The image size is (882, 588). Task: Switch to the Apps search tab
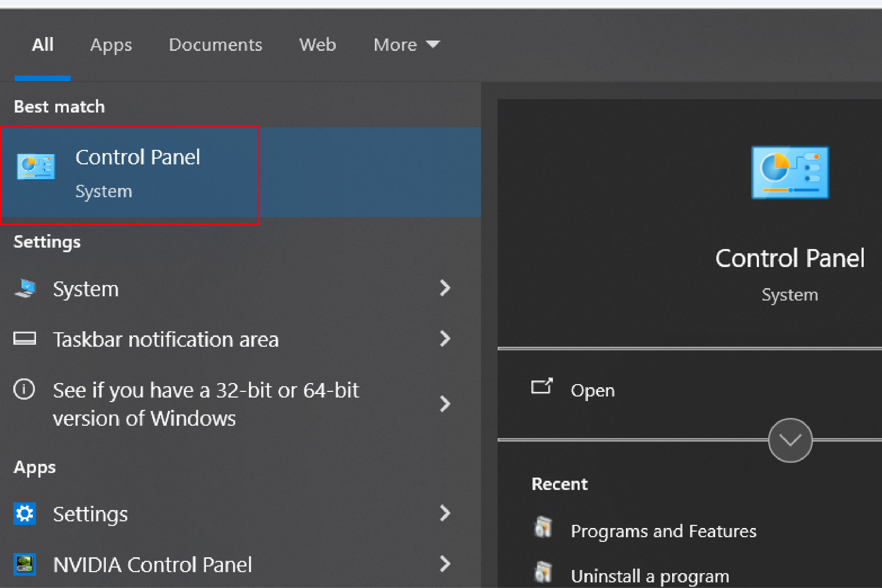point(111,46)
